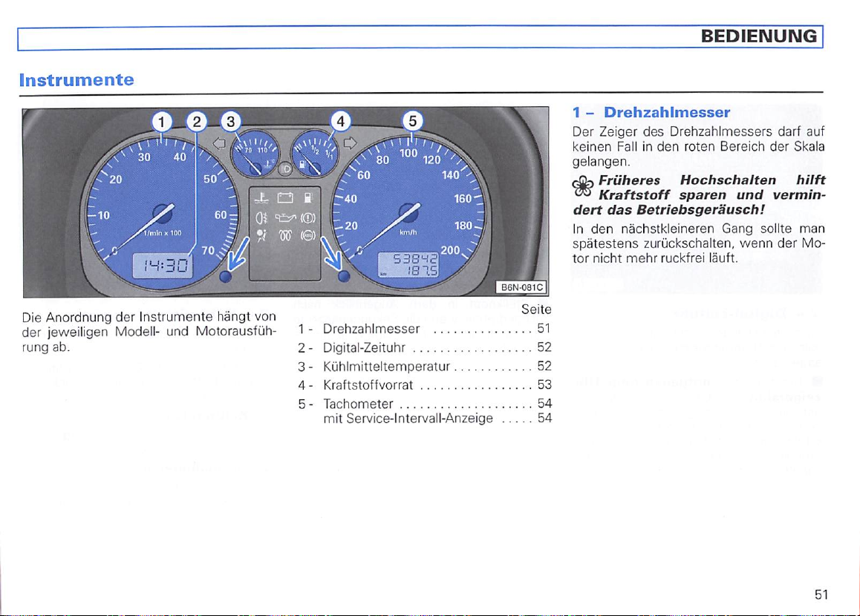Click the B6N-081C image reference label

coord(522,287)
